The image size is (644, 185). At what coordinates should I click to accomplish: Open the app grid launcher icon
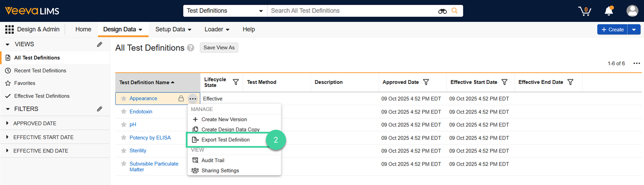(x=9, y=29)
